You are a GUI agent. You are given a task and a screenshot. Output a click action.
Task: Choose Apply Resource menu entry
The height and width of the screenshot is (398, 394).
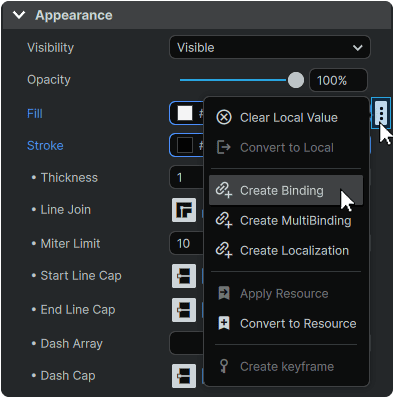[x=286, y=294]
